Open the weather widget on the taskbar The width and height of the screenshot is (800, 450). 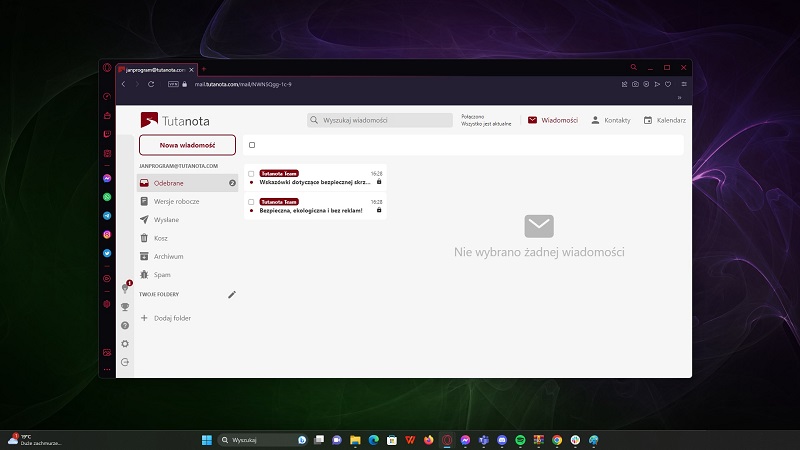(34, 440)
